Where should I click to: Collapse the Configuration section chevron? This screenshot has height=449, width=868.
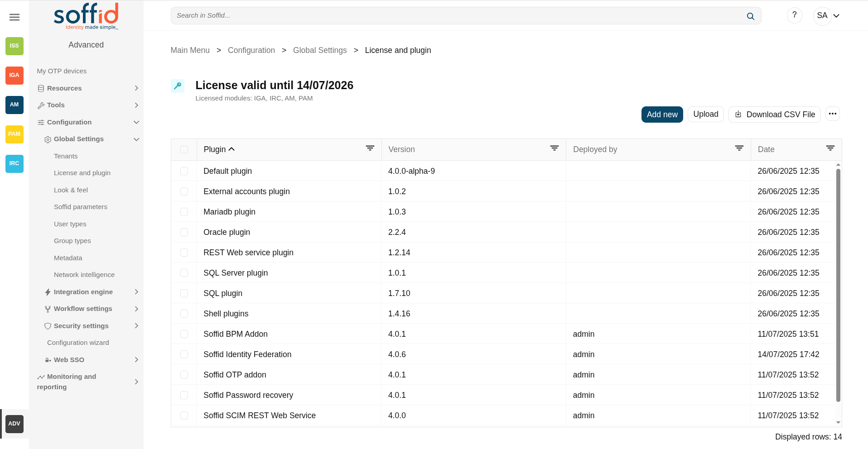click(x=136, y=122)
